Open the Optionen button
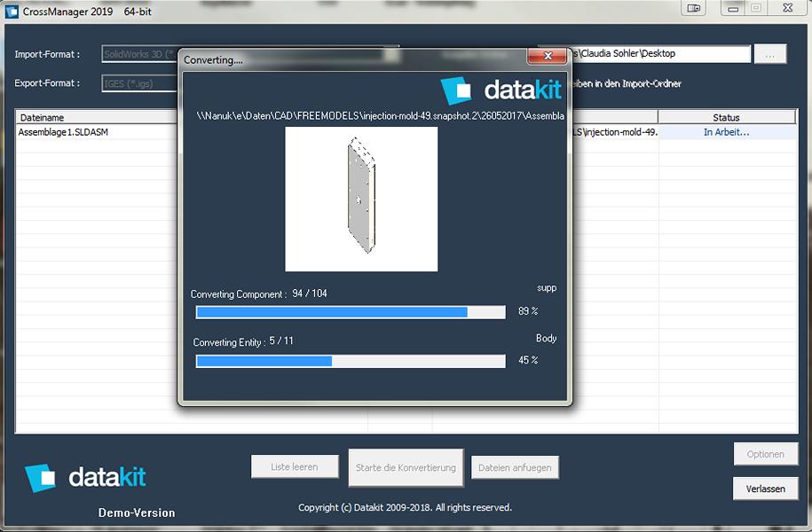This screenshot has width=812, height=532. [765, 454]
